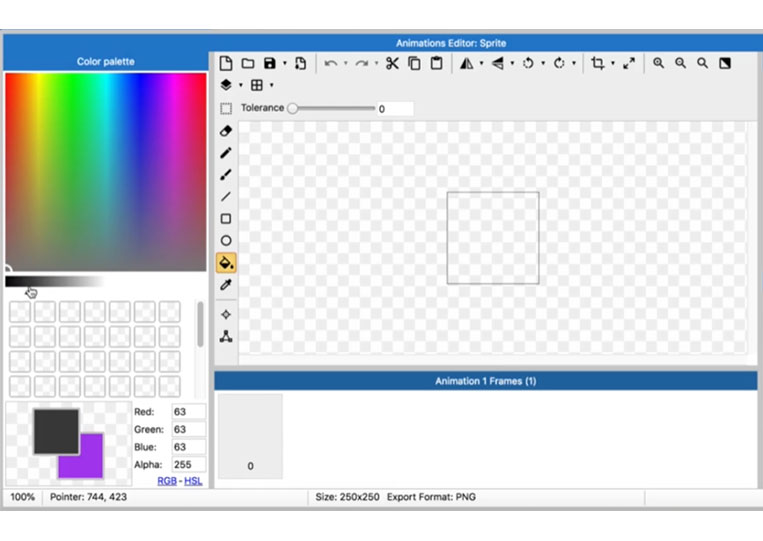763x541 pixels.
Task: Open rotate clockwise dropdown arrow
Action: pyautogui.click(x=574, y=63)
